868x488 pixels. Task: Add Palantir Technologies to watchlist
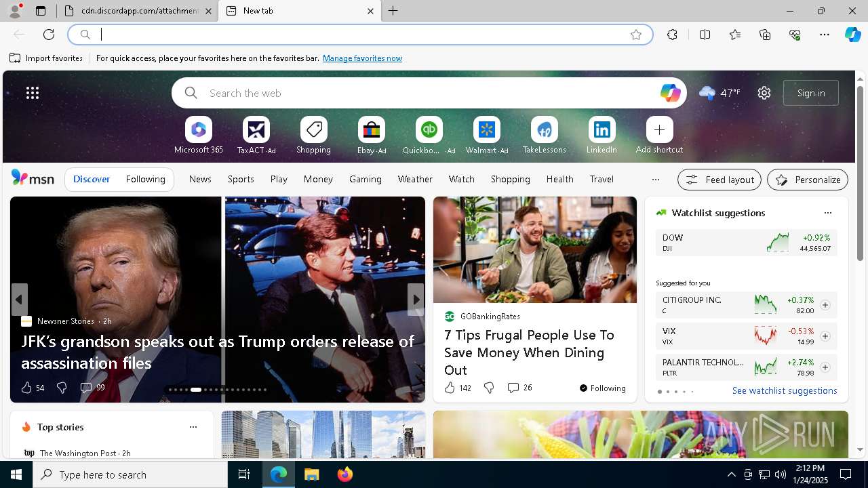coord(825,367)
